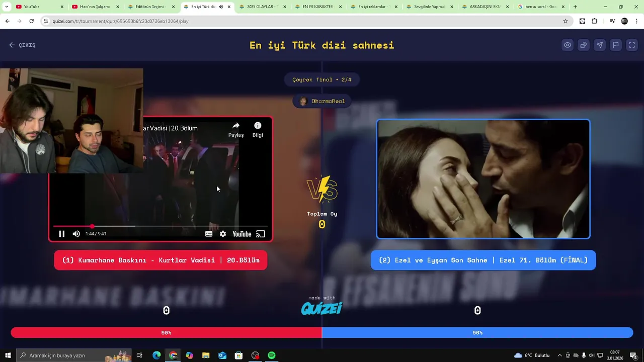This screenshot has width=644, height=362.
Task: Vote for Kumarhane Baskını option
Action: point(160,260)
